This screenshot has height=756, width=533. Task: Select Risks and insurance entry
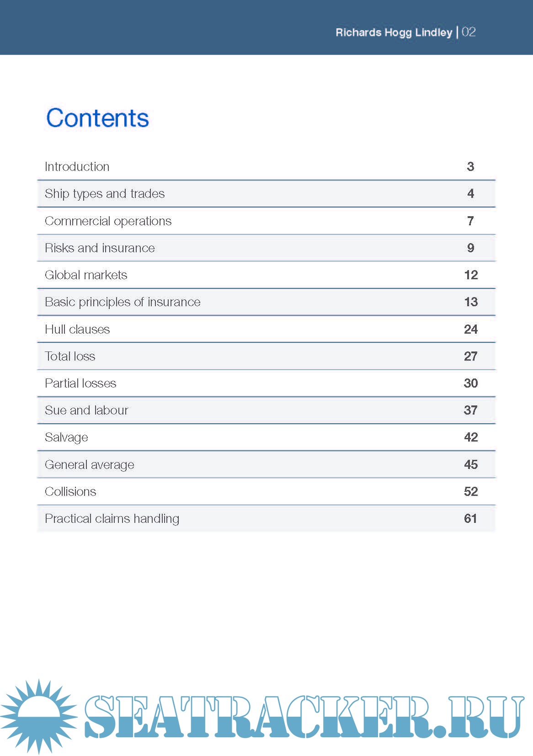pos(100,248)
